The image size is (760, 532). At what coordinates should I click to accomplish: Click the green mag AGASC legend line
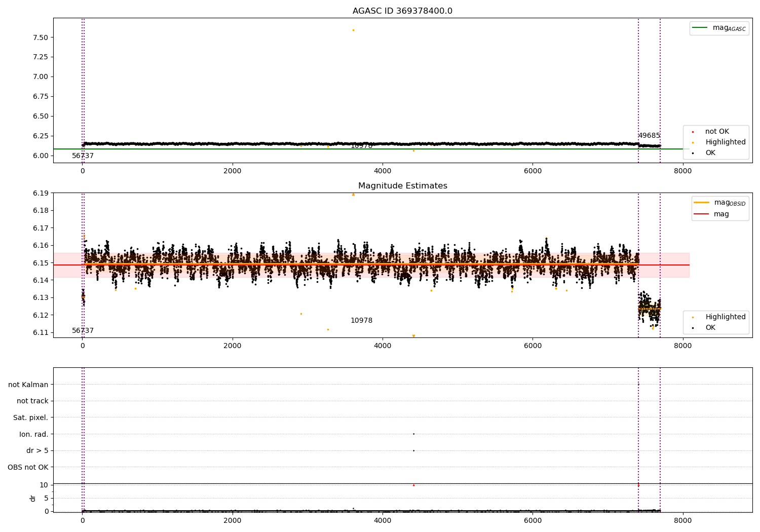click(x=700, y=28)
